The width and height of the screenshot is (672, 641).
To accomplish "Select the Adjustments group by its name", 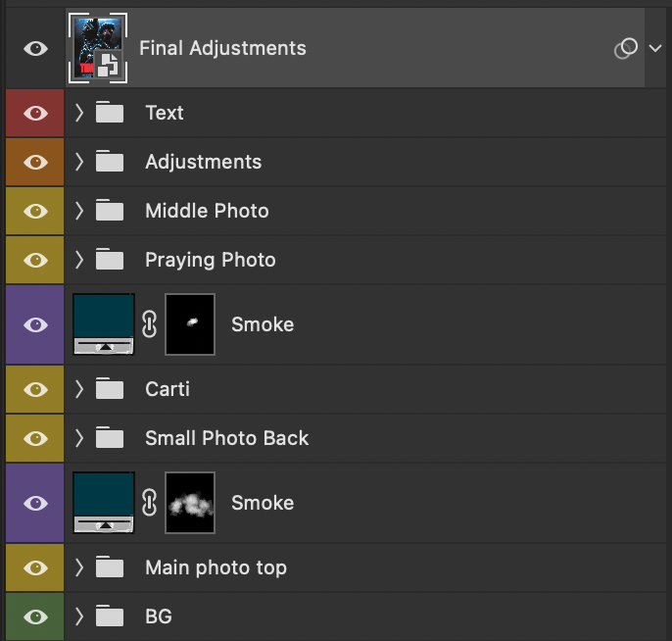I will point(203,162).
